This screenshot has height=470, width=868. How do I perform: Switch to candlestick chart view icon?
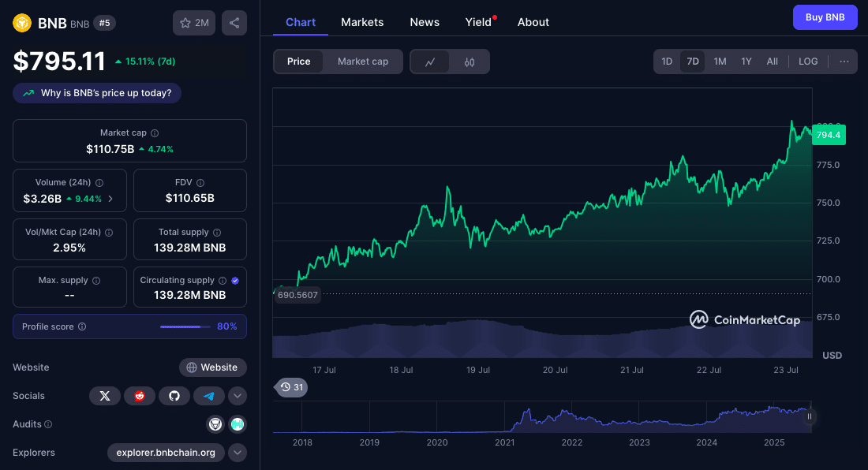tap(470, 62)
